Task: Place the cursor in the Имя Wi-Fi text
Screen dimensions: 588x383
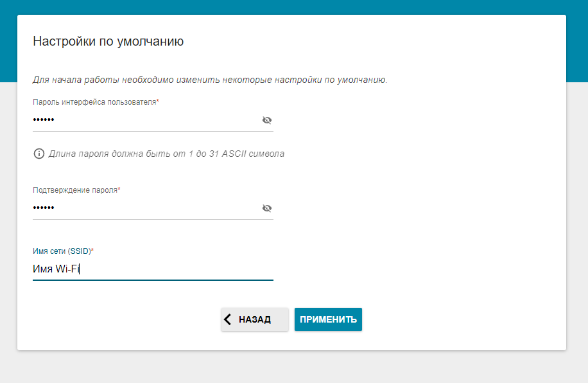Action: 56,269
